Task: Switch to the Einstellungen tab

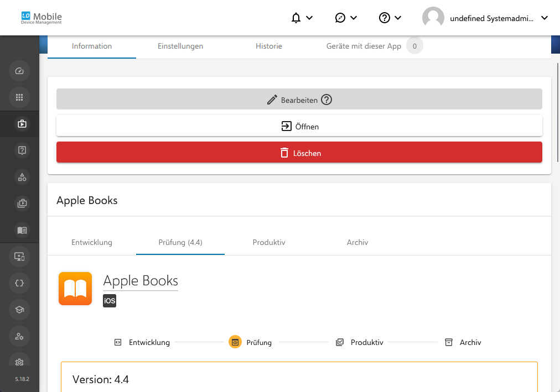Action: [x=180, y=46]
